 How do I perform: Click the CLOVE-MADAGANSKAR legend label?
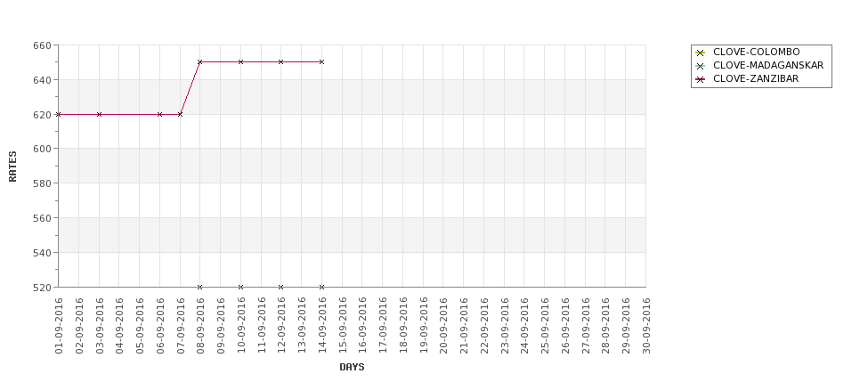(768, 65)
